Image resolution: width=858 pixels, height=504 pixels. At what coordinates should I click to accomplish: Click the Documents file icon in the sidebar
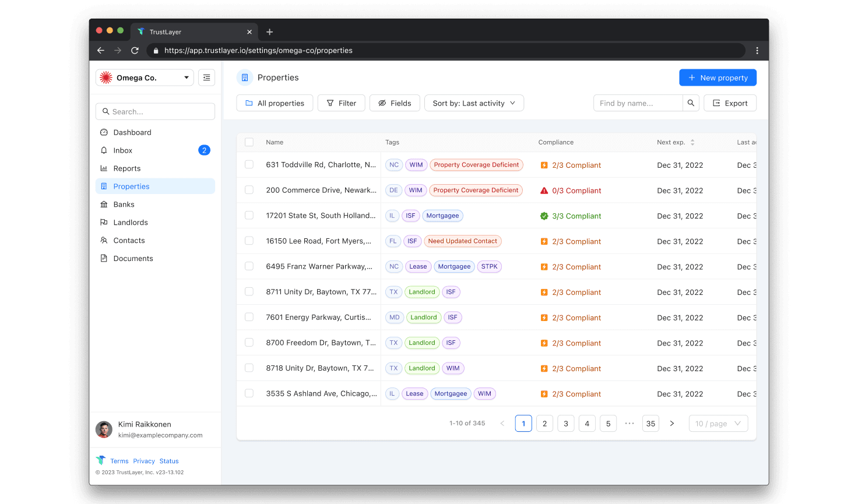(x=104, y=259)
